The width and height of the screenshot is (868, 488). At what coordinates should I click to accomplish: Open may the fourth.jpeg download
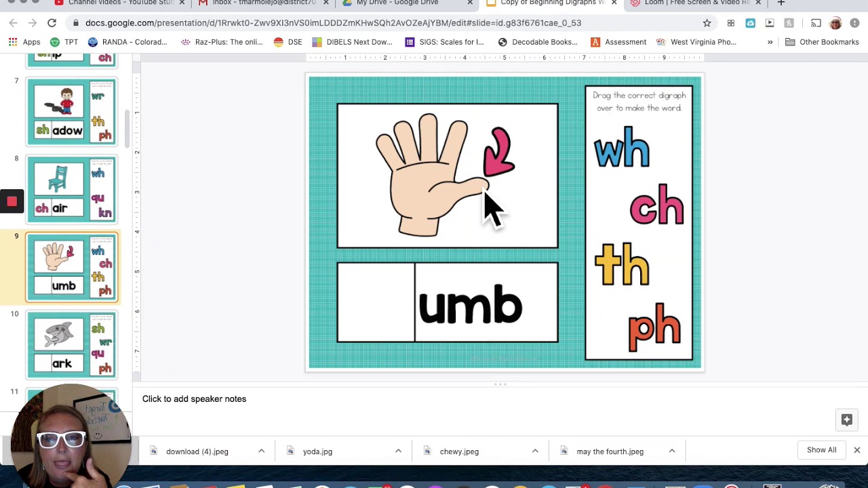pyautogui.click(x=610, y=451)
